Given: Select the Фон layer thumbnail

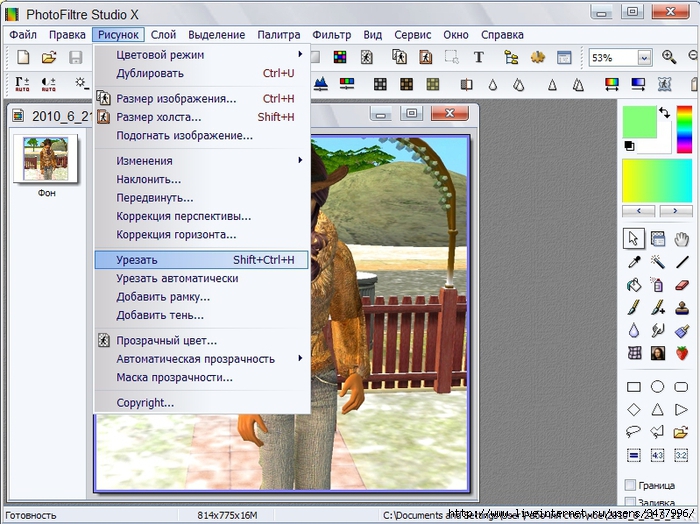Looking at the screenshot, I should (46, 158).
